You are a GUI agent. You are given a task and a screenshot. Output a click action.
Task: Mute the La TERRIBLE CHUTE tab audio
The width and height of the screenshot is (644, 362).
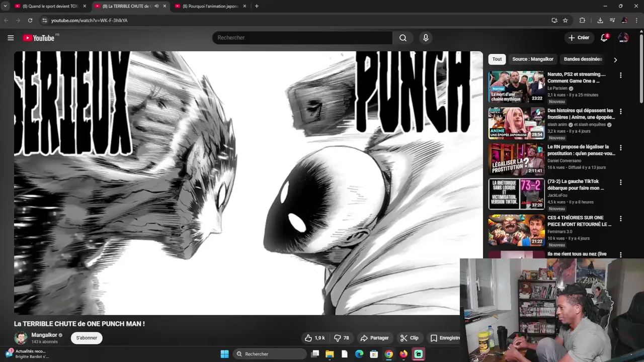(x=156, y=6)
